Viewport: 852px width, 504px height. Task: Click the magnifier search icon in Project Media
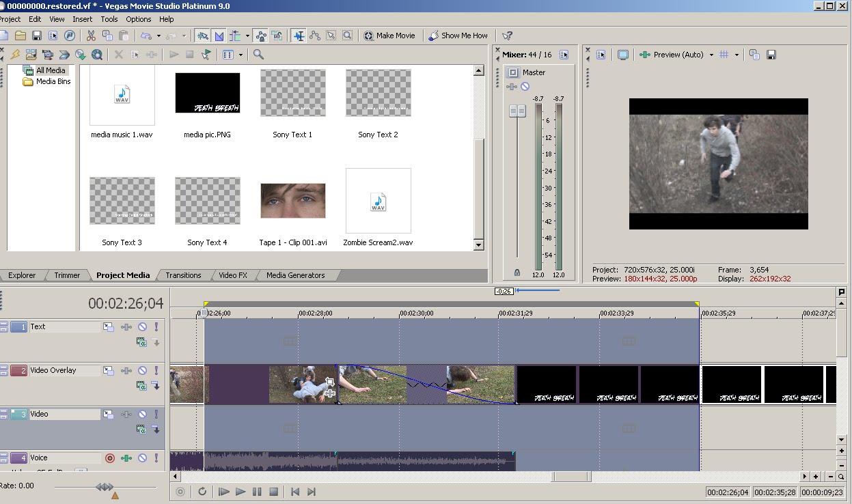point(258,55)
